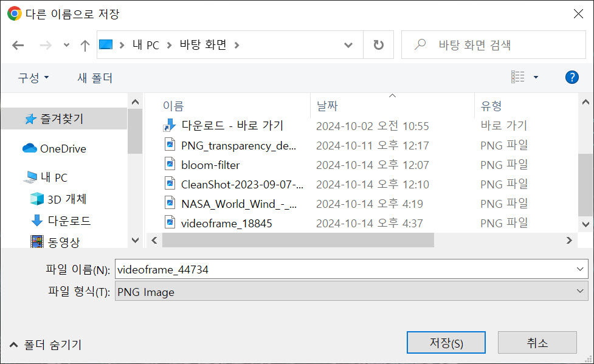Open recent locations dropdown arrow

pos(66,45)
